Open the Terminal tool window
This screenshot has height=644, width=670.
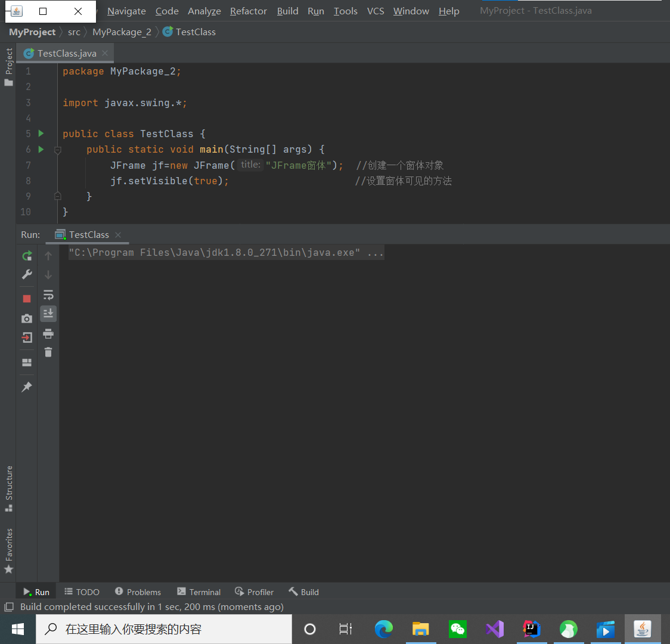coord(199,592)
